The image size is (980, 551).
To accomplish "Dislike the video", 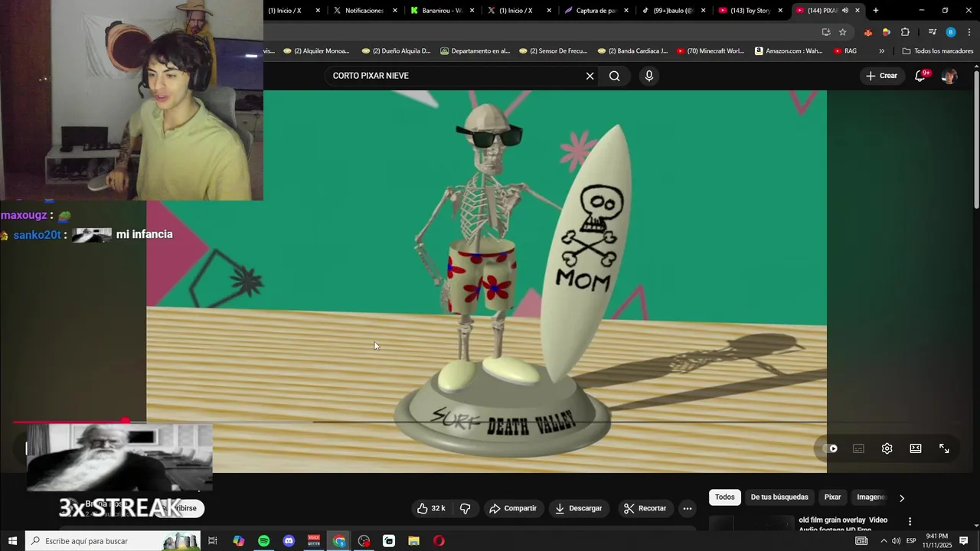I will (x=465, y=508).
